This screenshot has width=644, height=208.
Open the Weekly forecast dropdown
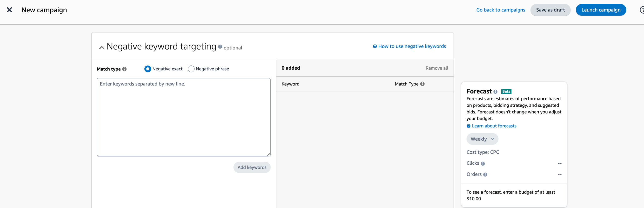click(482, 139)
